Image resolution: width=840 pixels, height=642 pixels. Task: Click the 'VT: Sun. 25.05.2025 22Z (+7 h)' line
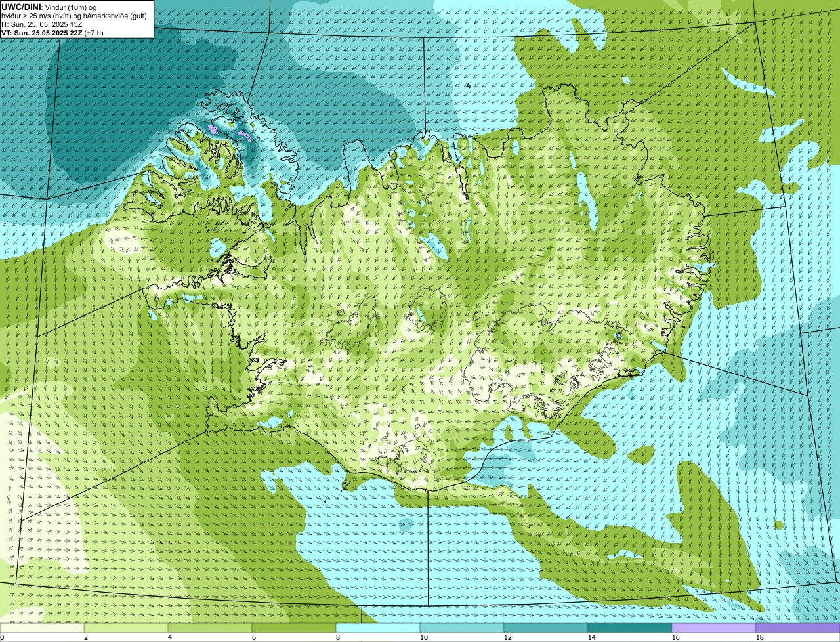pos(52,32)
